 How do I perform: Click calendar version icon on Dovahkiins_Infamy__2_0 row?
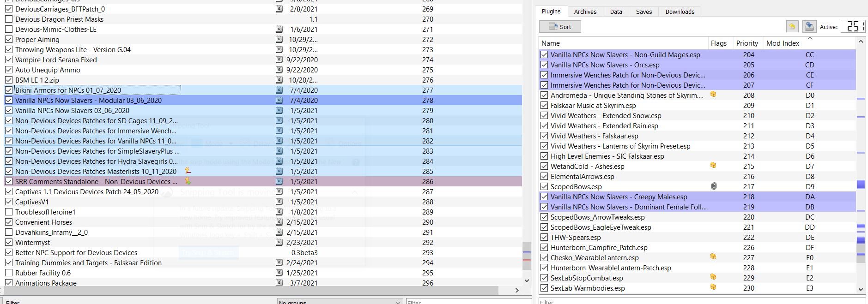[279, 232]
